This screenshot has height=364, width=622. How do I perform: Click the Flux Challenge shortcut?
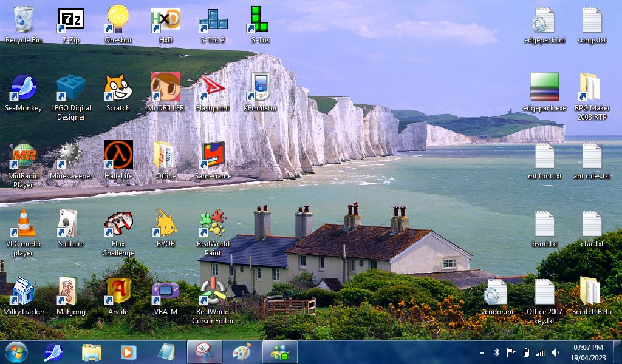point(118,223)
